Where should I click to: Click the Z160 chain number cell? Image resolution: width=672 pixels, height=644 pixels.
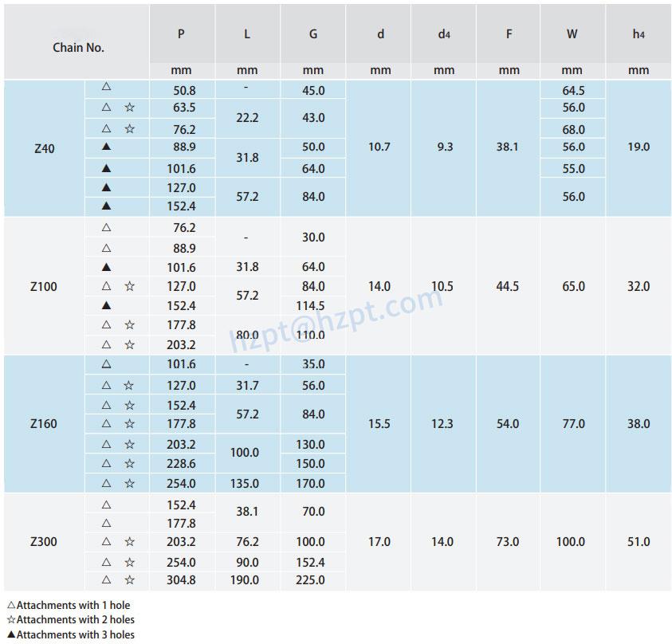45,424
